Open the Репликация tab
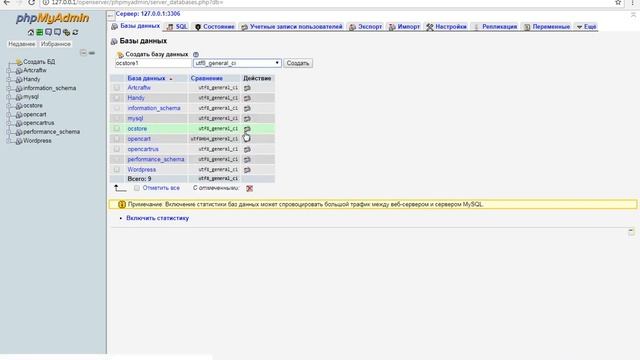640x360 pixels. pyautogui.click(x=495, y=27)
